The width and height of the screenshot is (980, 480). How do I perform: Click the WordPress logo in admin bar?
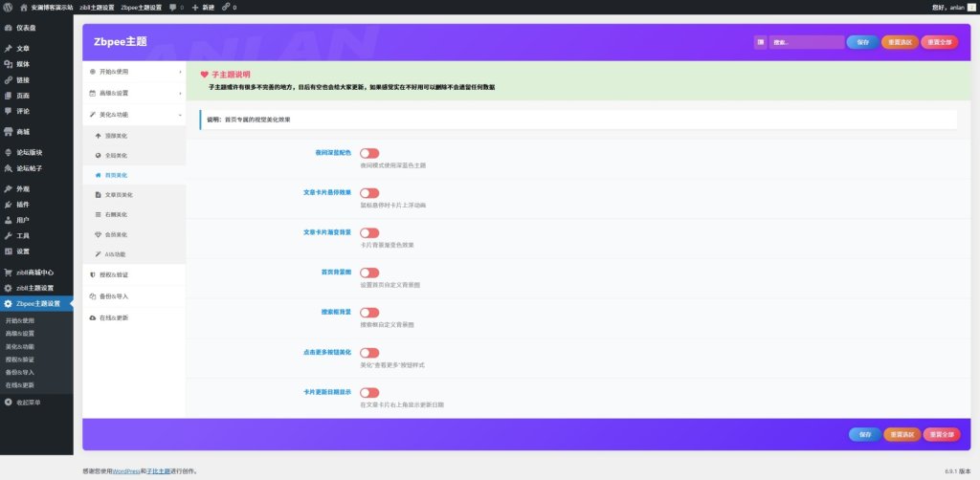tap(9, 7)
